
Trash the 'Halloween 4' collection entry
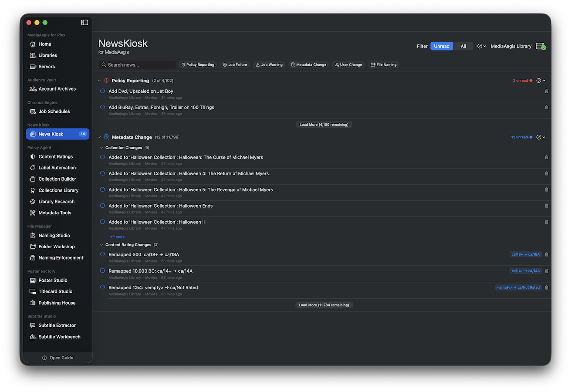click(547, 173)
